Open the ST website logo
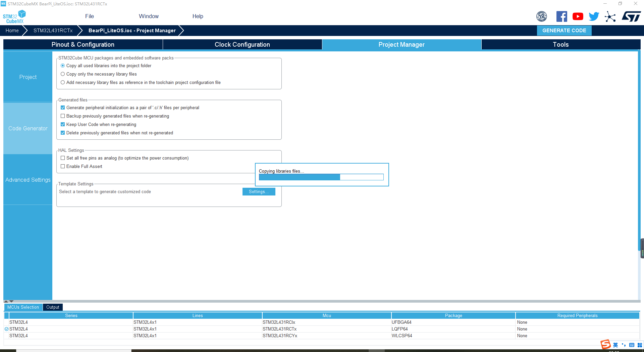Image resolution: width=644 pixels, height=352 pixels. pyautogui.click(x=631, y=16)
